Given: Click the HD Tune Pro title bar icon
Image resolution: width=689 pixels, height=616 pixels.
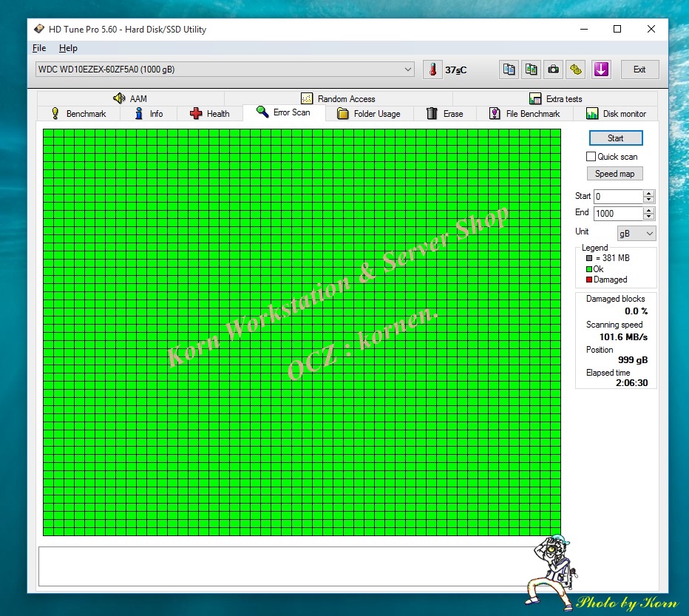Looking at the screenshot, I should pyautogui.click(x=39, y=29).
